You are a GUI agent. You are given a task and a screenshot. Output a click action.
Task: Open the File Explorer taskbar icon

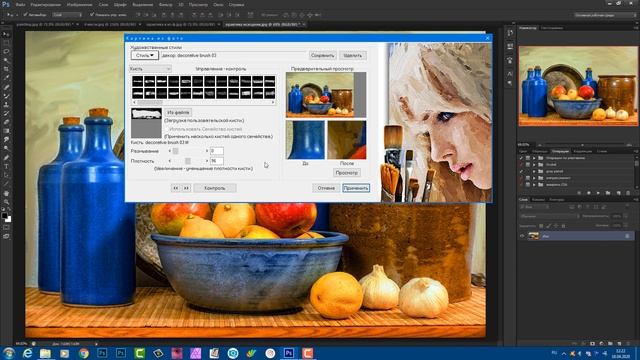point(45,353)
